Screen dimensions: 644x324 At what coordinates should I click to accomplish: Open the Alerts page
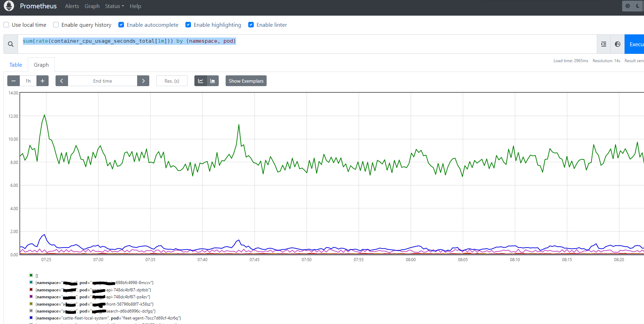tap(72, 6)
